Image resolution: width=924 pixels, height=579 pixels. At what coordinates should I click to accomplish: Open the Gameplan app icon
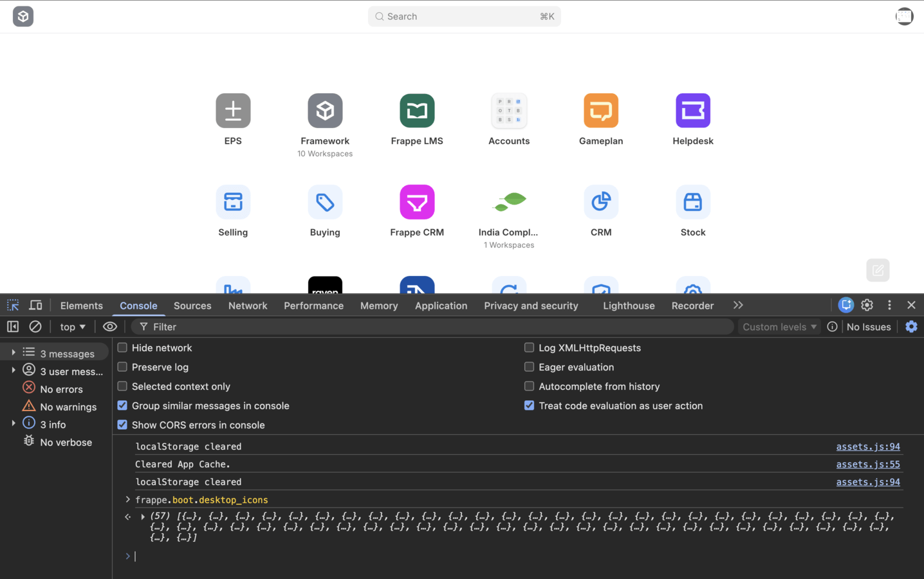[x=600, y=111]
